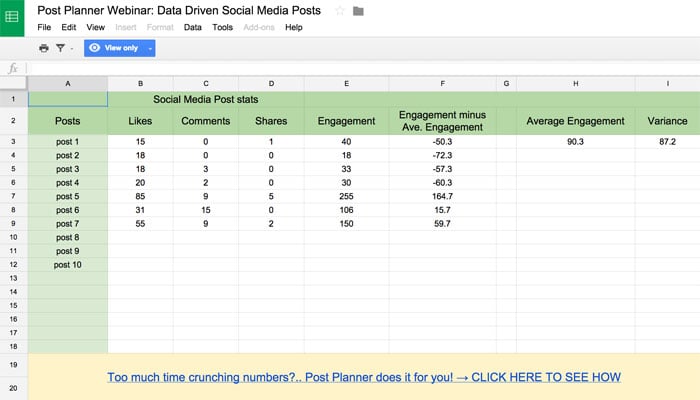The height and width of the screenshot is (400, 700).
Task: Open the Tools menu
Action: click(x=222, y=27)
